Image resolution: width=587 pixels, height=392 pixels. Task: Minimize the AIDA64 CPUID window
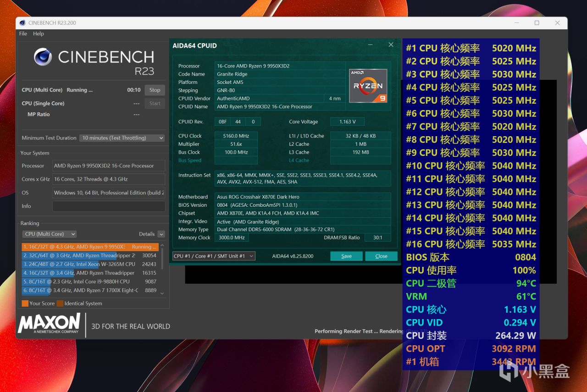(371, 45)
